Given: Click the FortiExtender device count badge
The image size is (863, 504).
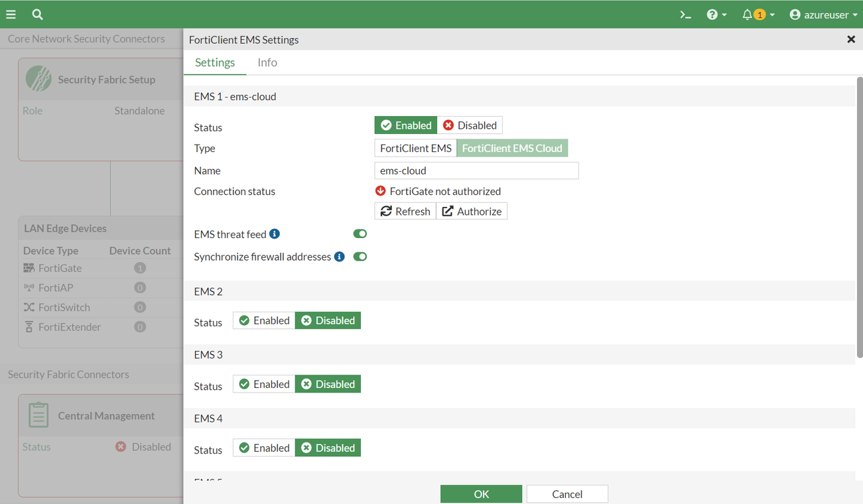Looking at the screenshot, I should tap(140, 327).
